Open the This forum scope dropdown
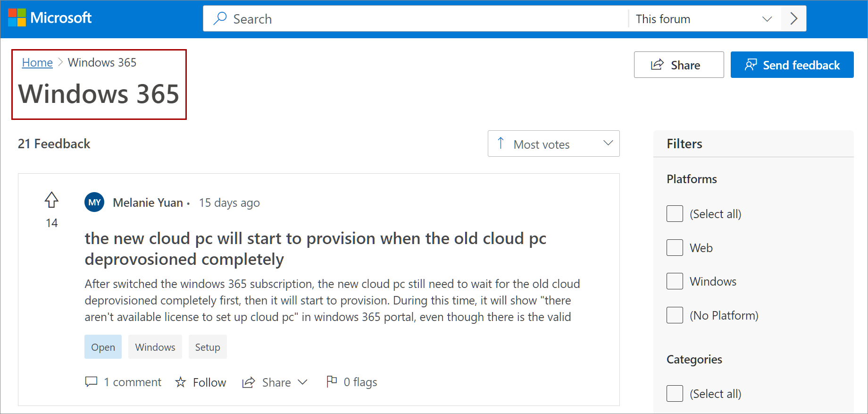Viewport: 868px width, 414px height. (x=705, y=19)
